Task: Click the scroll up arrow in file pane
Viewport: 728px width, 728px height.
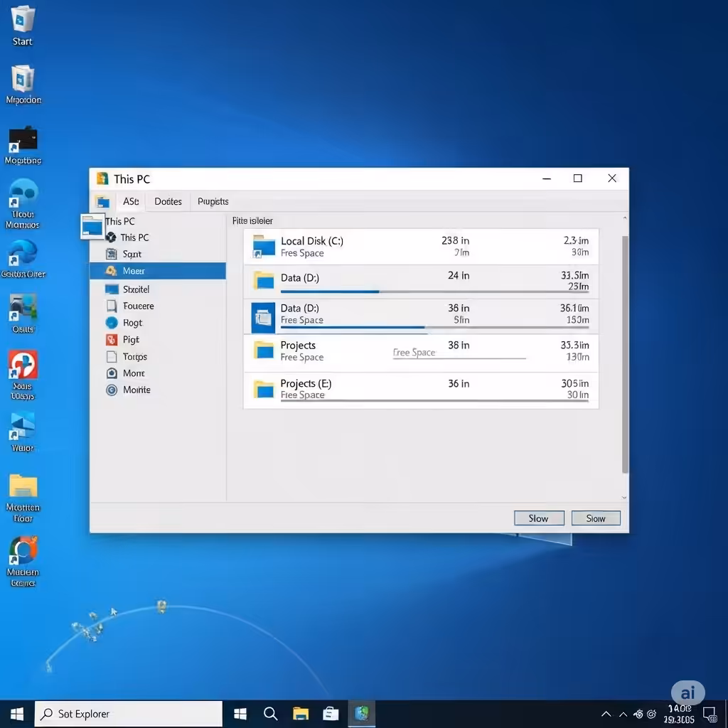Action: click(624, 218)
